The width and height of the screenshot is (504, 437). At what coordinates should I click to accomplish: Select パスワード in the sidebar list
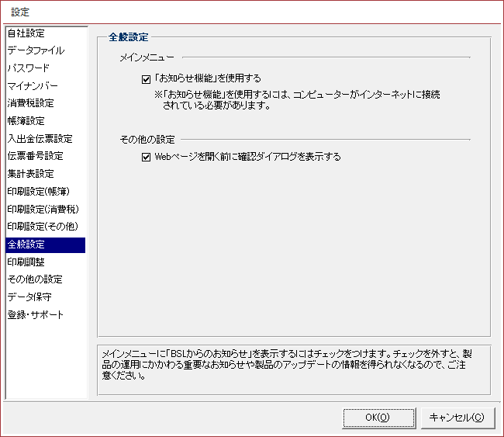(x=29, y=68)
